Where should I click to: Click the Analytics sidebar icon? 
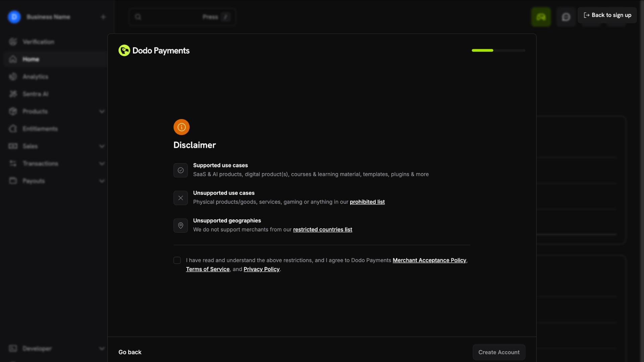click(x=13, y=77)
